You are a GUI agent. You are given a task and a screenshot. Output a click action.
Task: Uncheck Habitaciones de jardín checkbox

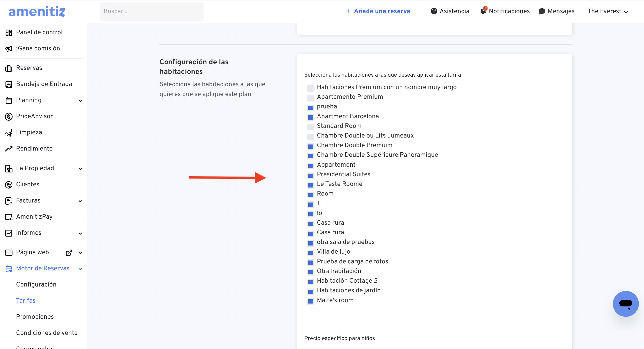point(310,292)
